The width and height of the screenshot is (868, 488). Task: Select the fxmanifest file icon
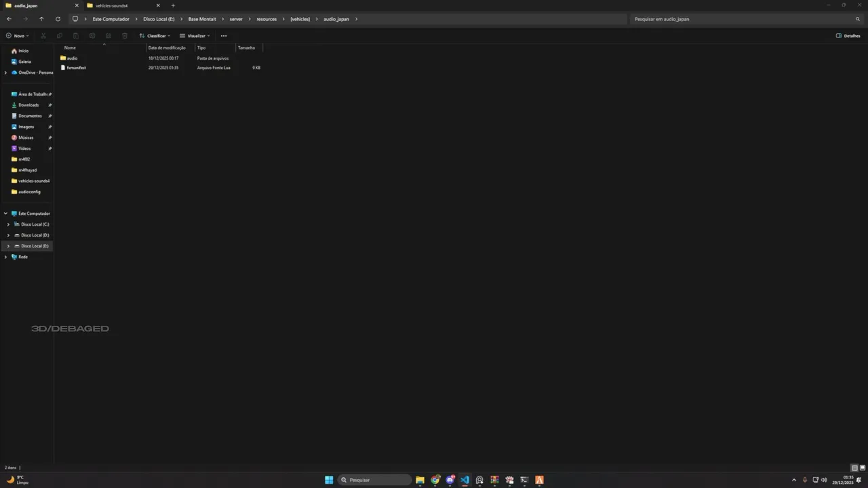(63, 68)
